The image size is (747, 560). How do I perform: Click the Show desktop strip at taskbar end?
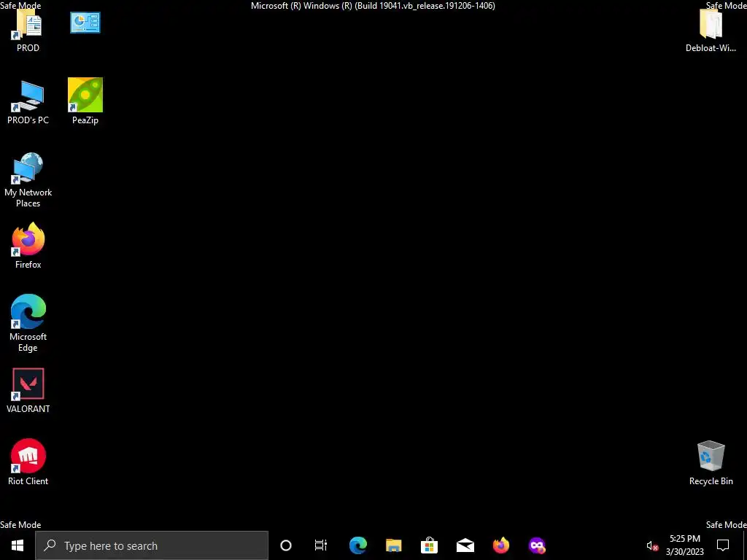coord(745,545)
